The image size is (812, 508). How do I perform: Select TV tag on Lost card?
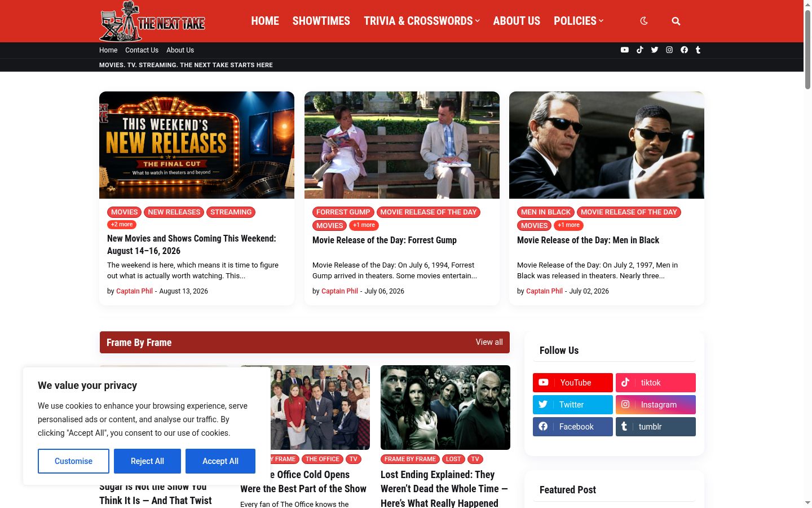coord(475,459)
